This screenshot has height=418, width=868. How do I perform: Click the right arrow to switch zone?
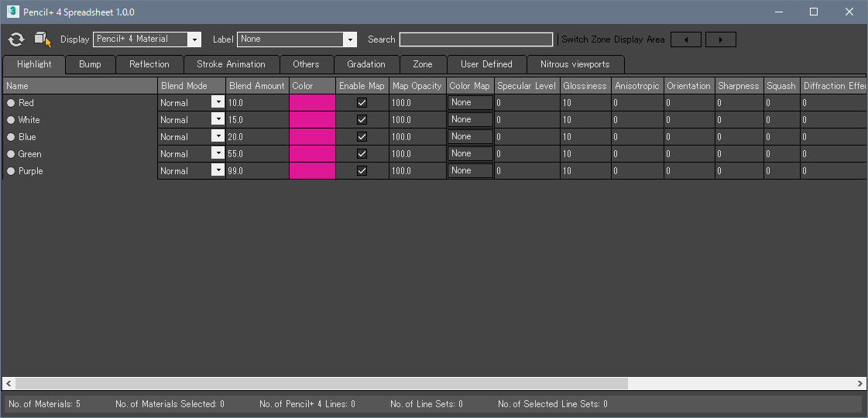[x=720, y=39]
